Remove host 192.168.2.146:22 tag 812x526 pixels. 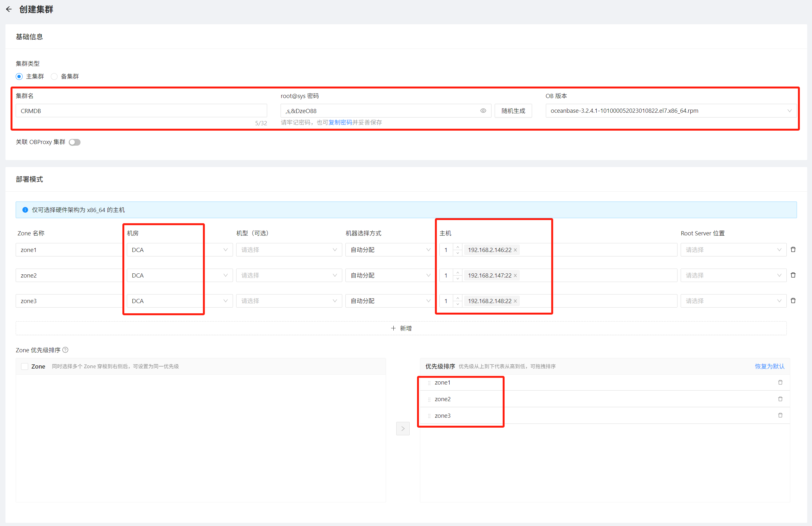click(515, 250)
